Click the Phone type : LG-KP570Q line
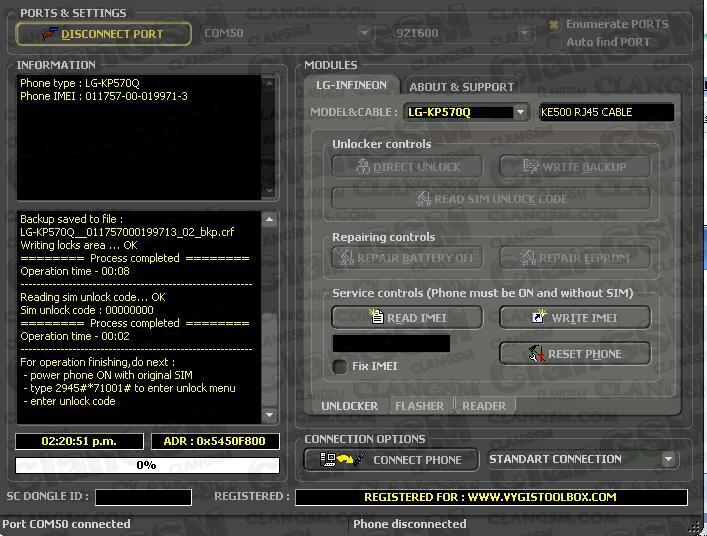The width and height of the screenshot is (707, 536). point(80,83)
